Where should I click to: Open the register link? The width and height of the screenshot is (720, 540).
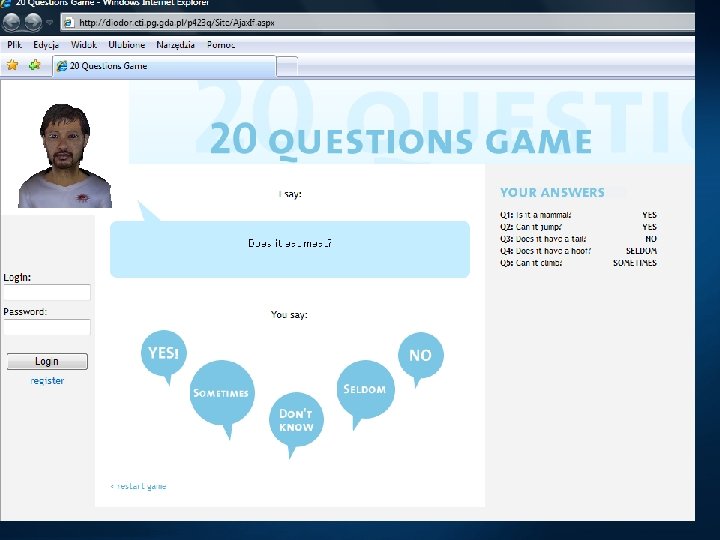tap(47, 381)
